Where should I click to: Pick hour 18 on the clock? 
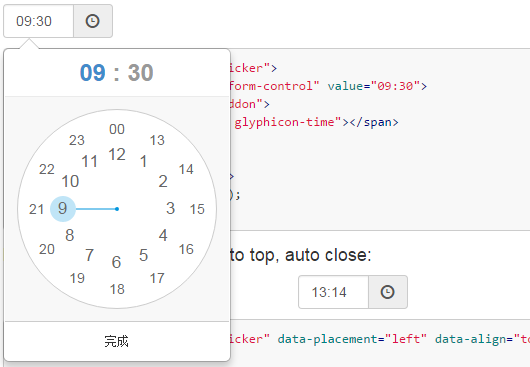tap(117, 289)
